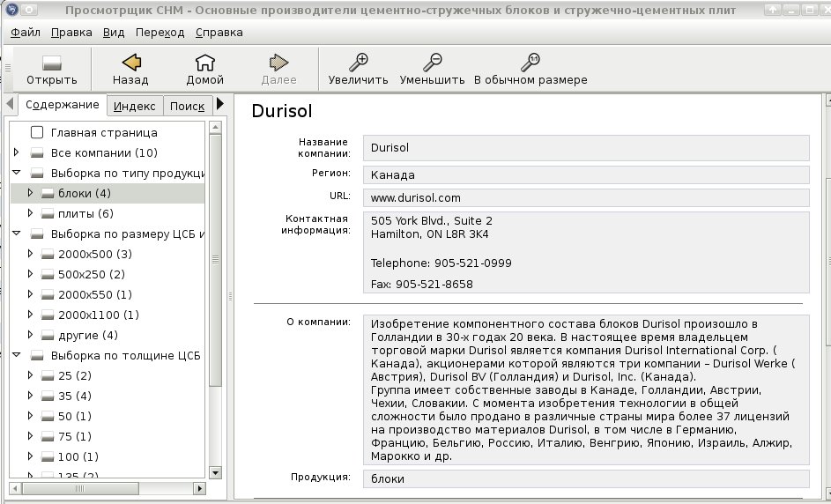Open the Переход menu
This screenshot has width=831, height=504.
pos(160,33)
